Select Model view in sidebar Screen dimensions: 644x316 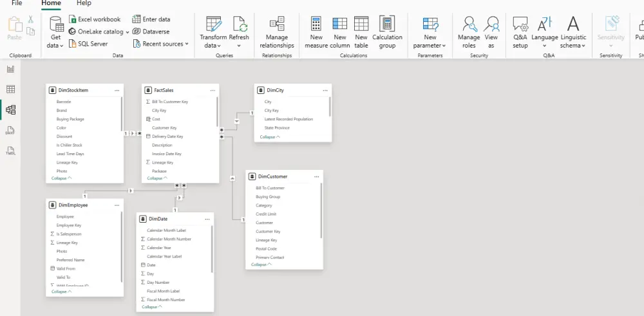[x=11, y=109]
